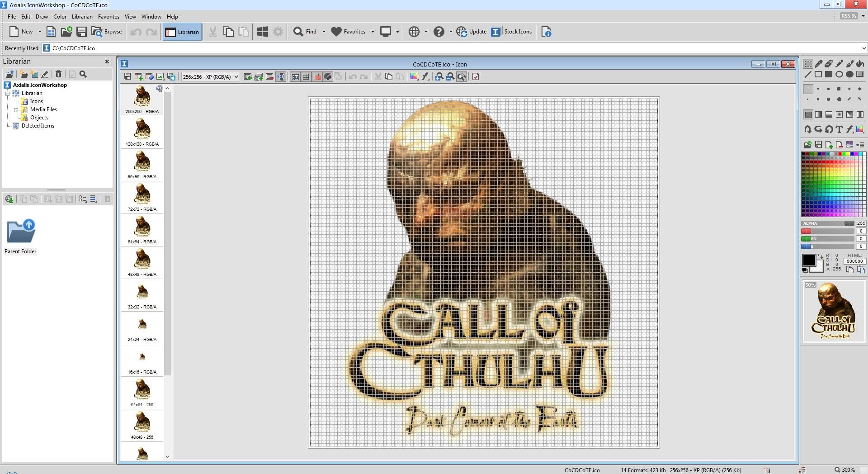868x474 pixels.
Task: Click the Browse button
Action: point(107,32)
